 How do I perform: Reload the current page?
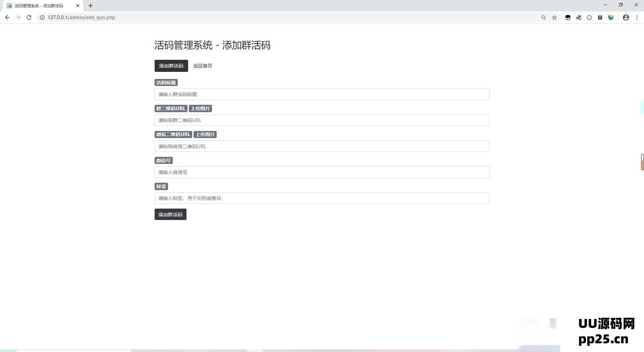[x=29, y=17]
